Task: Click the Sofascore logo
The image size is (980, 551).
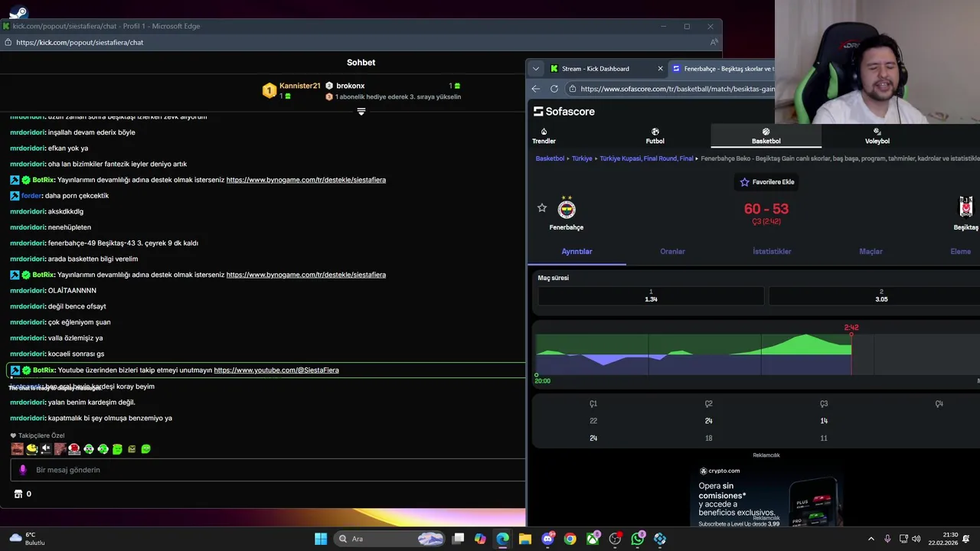Action: tap(564, 112)
